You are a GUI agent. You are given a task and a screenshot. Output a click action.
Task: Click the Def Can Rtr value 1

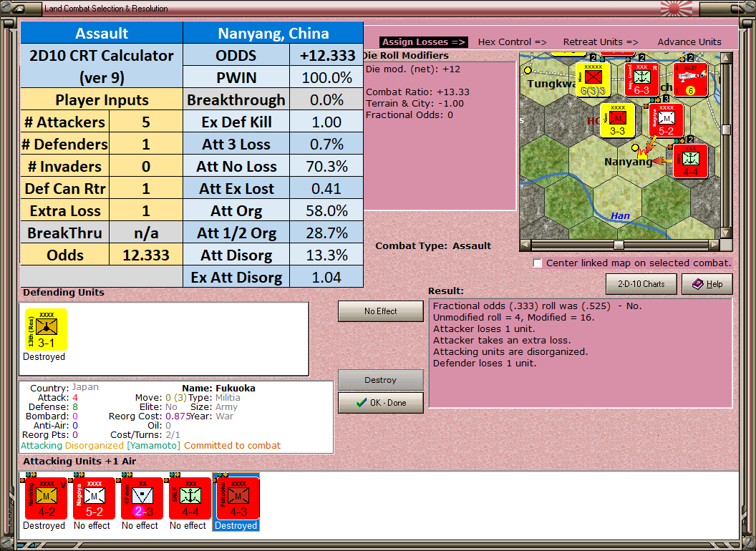click(x=145, y=188)
